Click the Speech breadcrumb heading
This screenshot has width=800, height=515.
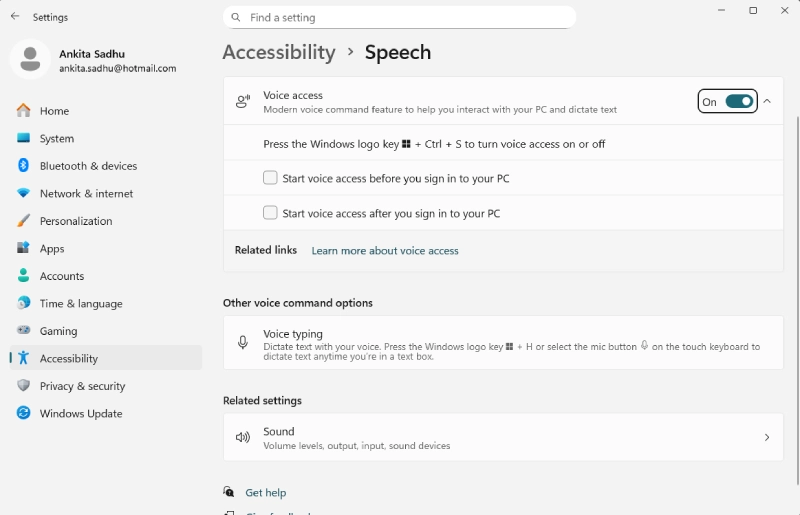[397, 52]
